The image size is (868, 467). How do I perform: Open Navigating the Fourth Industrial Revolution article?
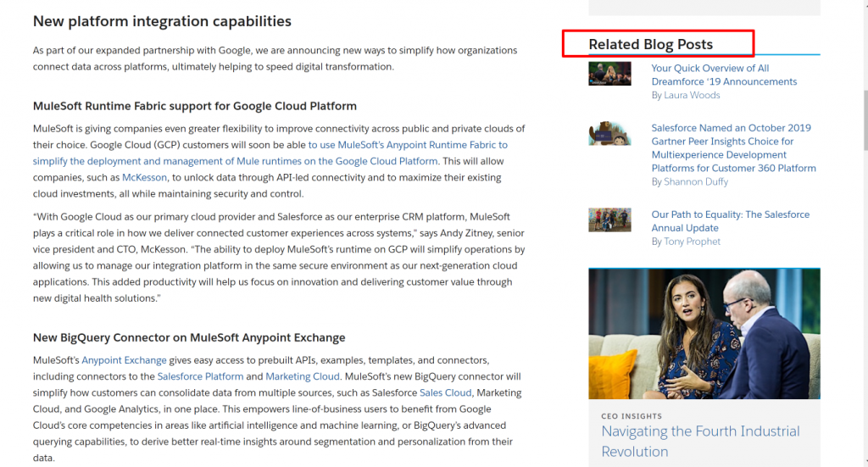coord(700,441)
